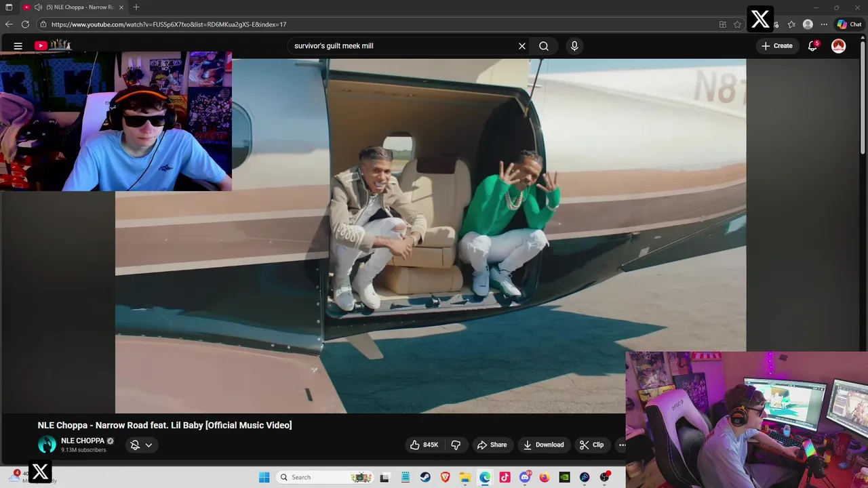Open Copilot Chat in the browser
868x488 pixels.
(x=849, y=24)
